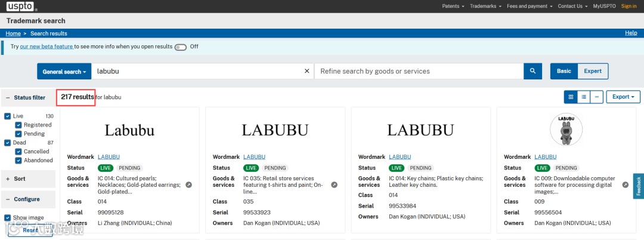Open Li Zhang's Labubu mark image
The width and height of the screenshot is (644, 240).
point(129,130)
